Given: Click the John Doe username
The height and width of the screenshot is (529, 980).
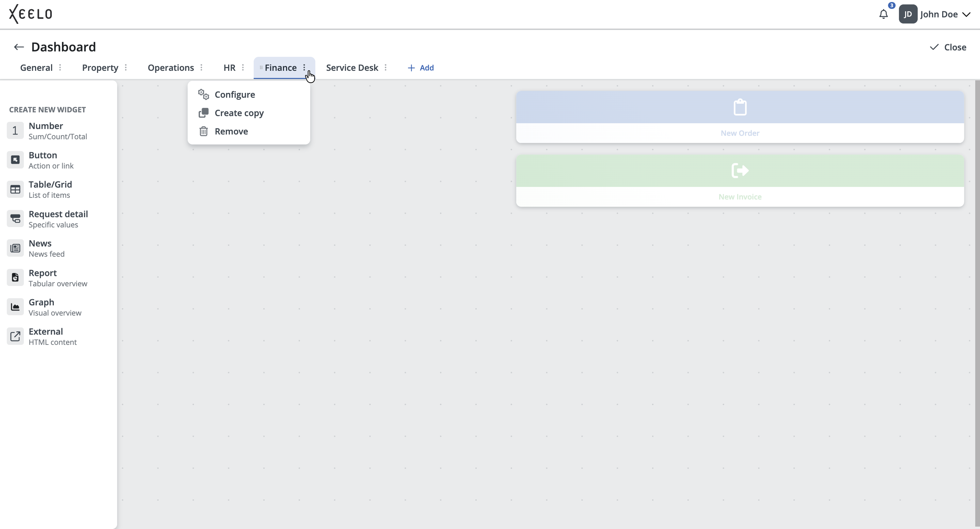Looking at the screenshot, I should (x=938, y=14).
